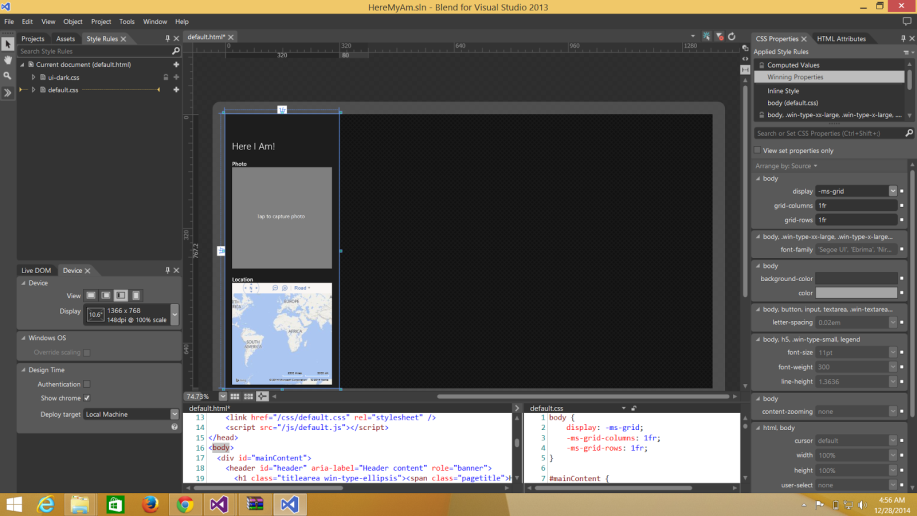Open the Project menu
917x516 pixels.
101,21
